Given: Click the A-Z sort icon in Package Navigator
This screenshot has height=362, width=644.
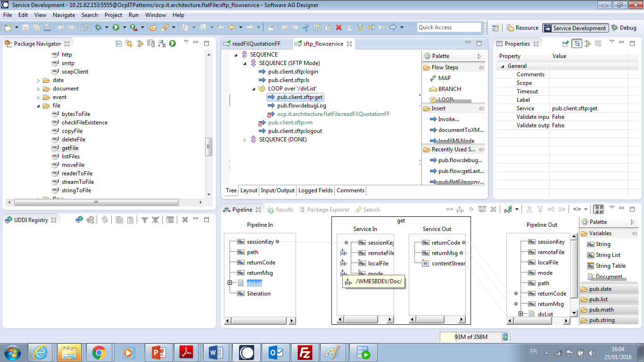Looking at the screenshot, I should pos(162,43).
